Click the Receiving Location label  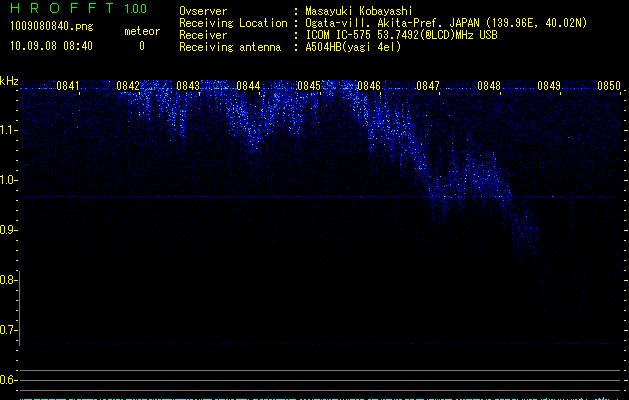(x=233, y=23)
